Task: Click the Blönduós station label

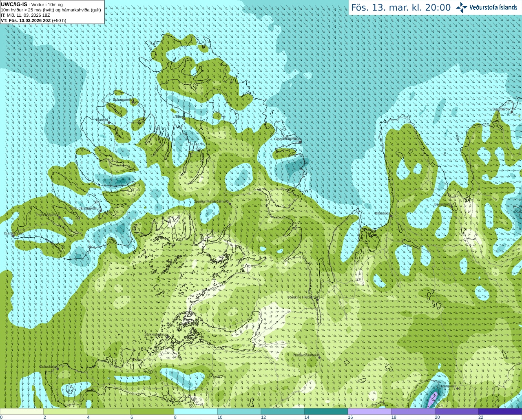Action: (383, 213)
